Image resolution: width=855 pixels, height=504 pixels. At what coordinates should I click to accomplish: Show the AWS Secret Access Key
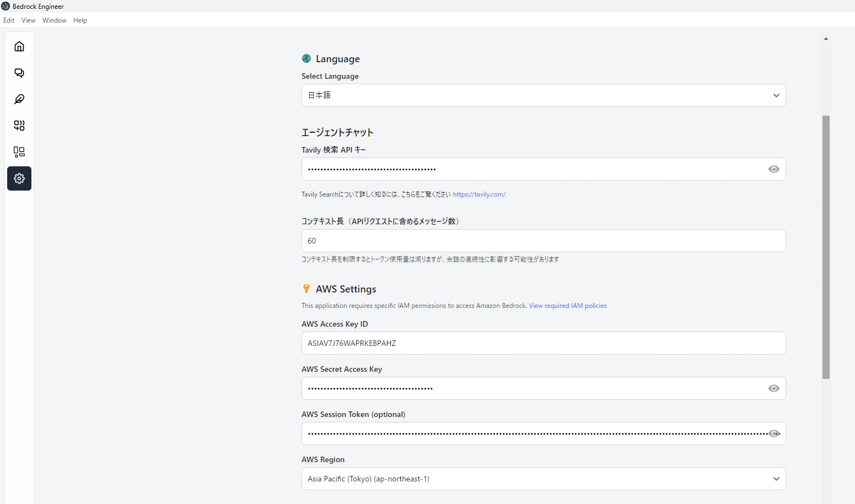(773, 388)
